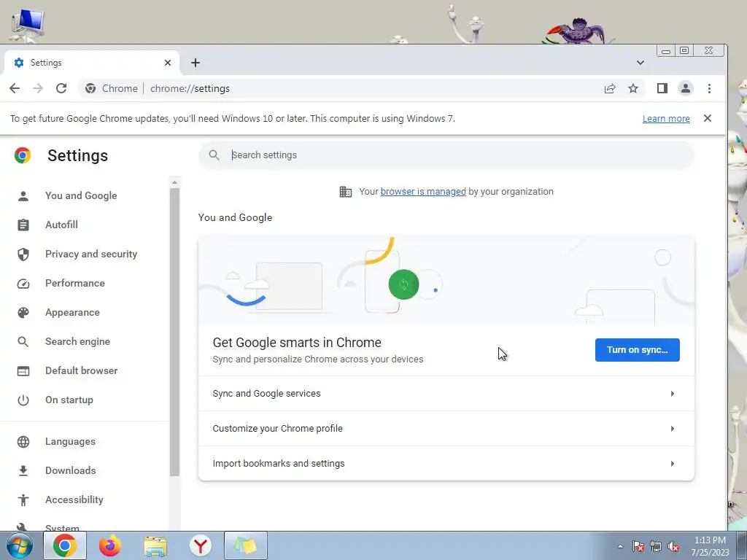This screenshot has height=560, width=747.
Task: Click the muted volume tray icon
Action: point(673,546)
